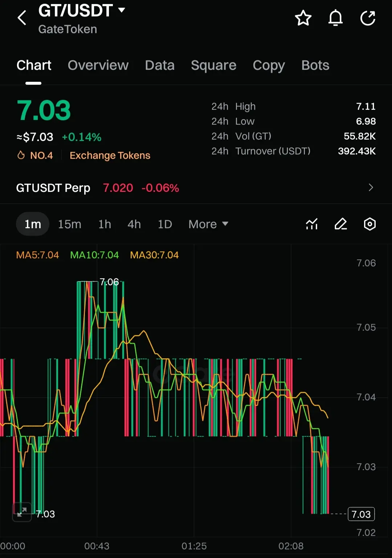Screen dimensions: 392x558
Task: Open the GTUSDT Perp contract
Action: point(53,188)
